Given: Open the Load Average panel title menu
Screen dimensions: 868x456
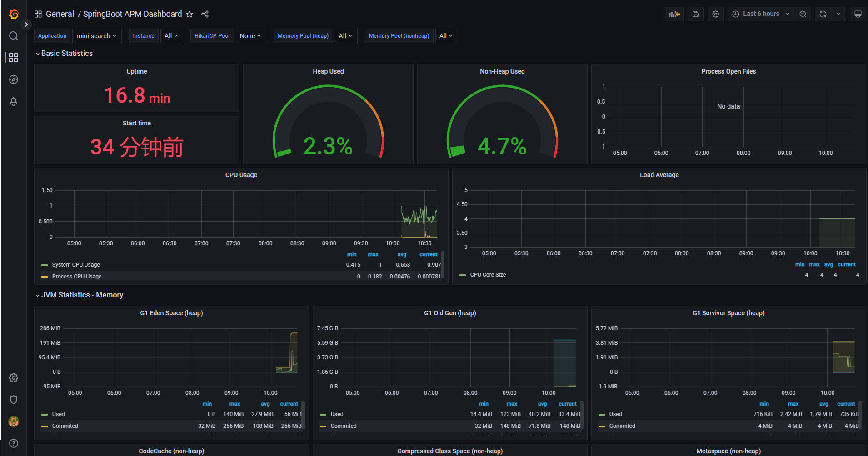Looking at the screenshot, I should [659, 175].
